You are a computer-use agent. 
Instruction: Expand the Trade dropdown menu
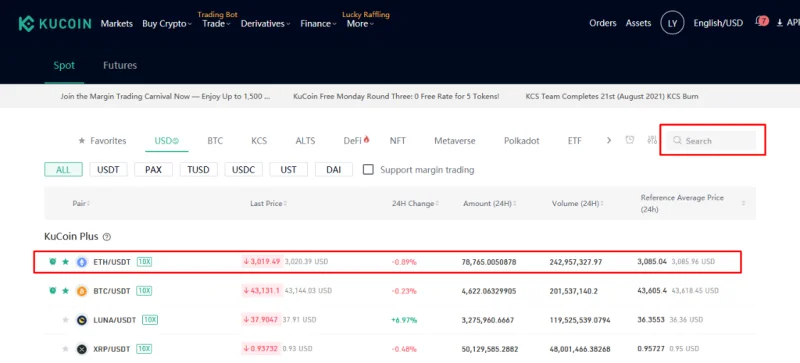point(216,23)
